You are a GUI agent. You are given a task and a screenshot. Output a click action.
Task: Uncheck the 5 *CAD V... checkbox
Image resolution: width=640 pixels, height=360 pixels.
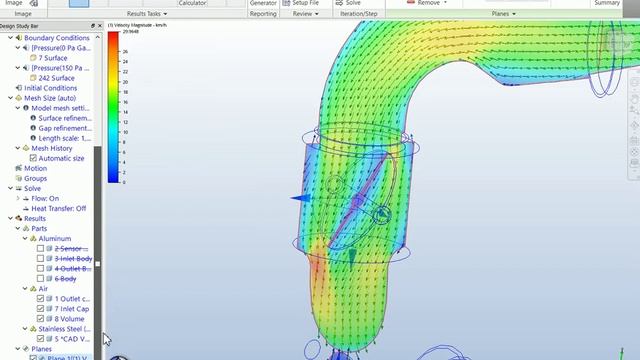40,338
